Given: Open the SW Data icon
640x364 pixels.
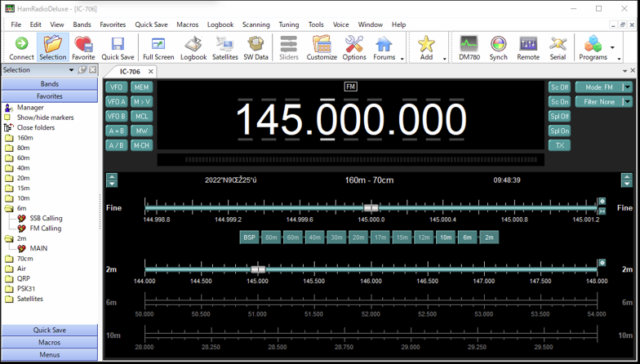Looking at the screenshot, I should click(x=256, y=47).
